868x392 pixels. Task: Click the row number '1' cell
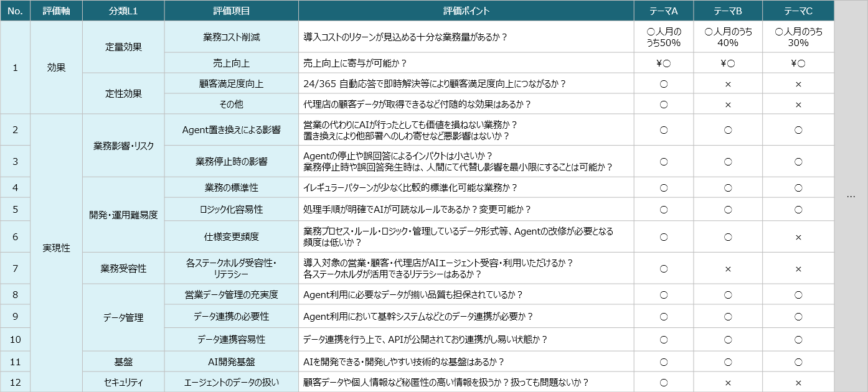[x=15, y=67]
